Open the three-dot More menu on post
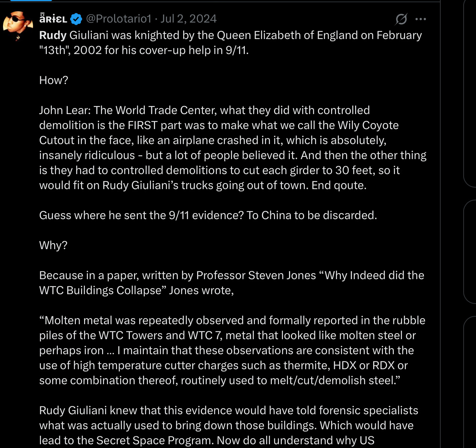Screen dimensions: 476x448 (421, 19)
